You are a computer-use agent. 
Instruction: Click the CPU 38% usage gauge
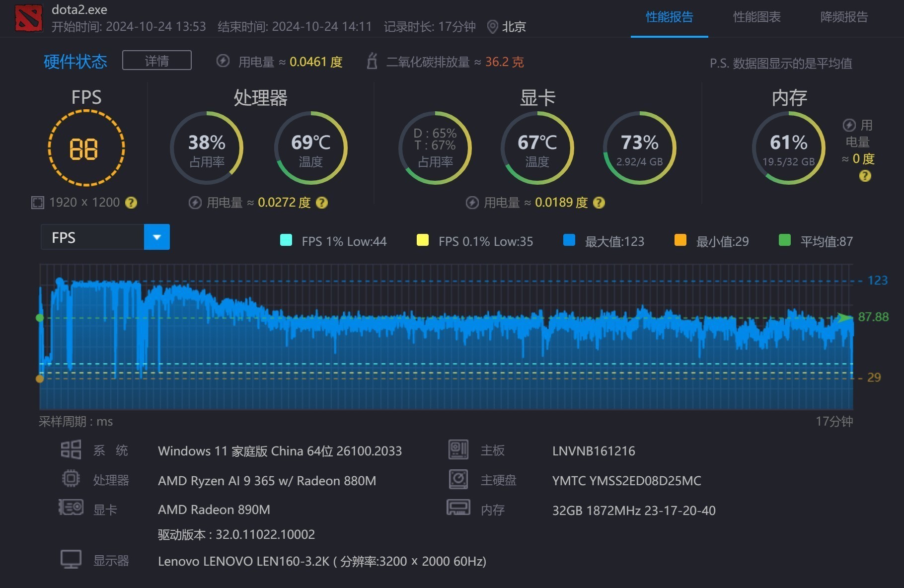(207, 148)
